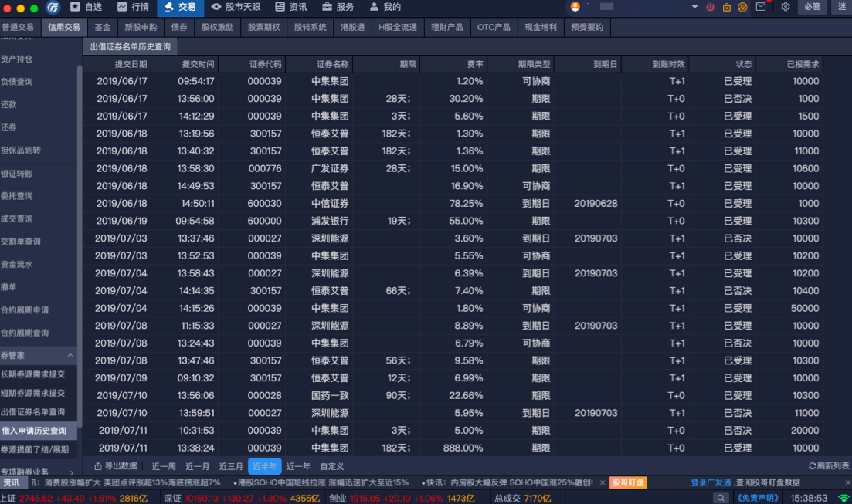The image size is (852, 504).
Task: Open the mail messages icon
Action: pos(761,7)
